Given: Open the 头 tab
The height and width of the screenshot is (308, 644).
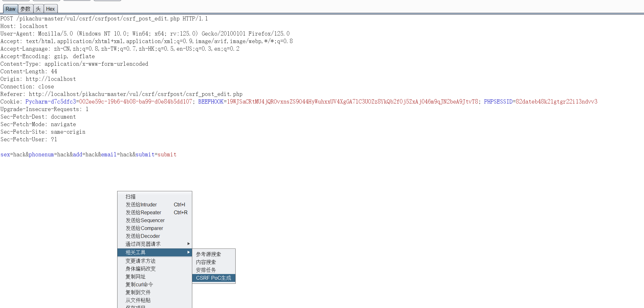Looking at the screenshot, I should (38, 9).
